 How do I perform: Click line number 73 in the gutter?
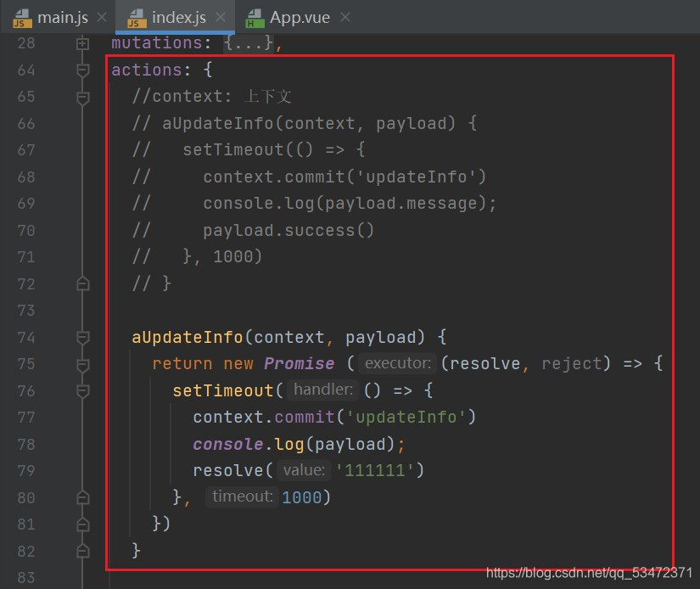click(x=26, y=311)
